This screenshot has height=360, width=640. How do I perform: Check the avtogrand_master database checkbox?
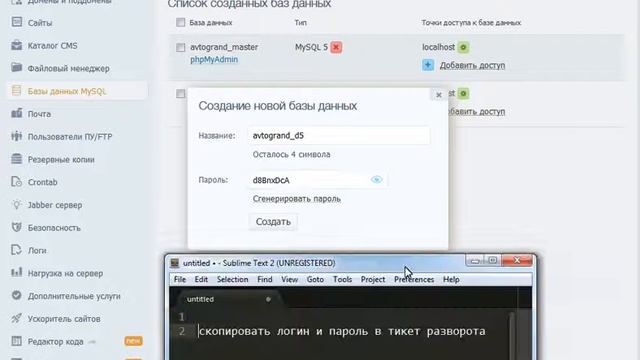[x=180, y=47]
